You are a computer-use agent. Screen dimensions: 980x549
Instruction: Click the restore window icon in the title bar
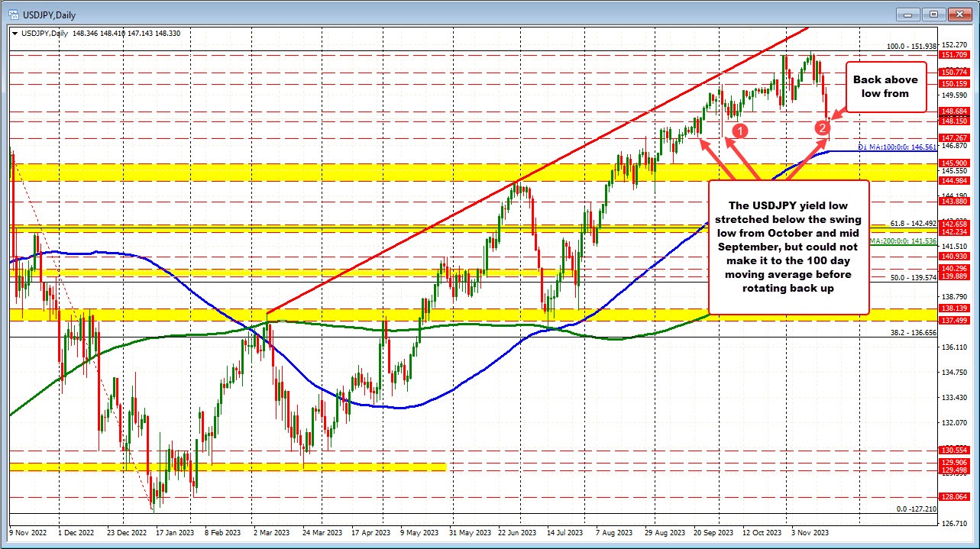tap(933, 14)
